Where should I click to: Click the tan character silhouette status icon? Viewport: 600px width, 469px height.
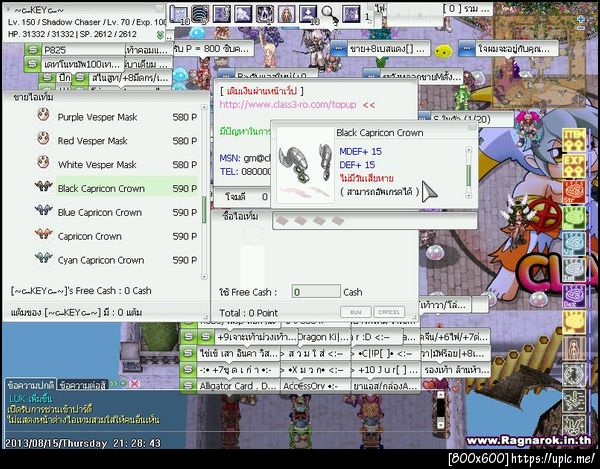574,348
